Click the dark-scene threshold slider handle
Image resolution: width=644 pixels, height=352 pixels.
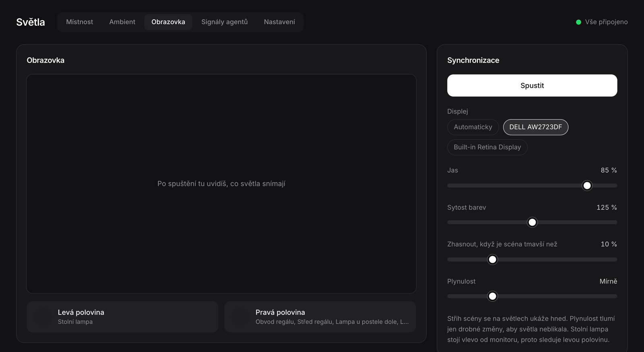click(x=492, y=259)
